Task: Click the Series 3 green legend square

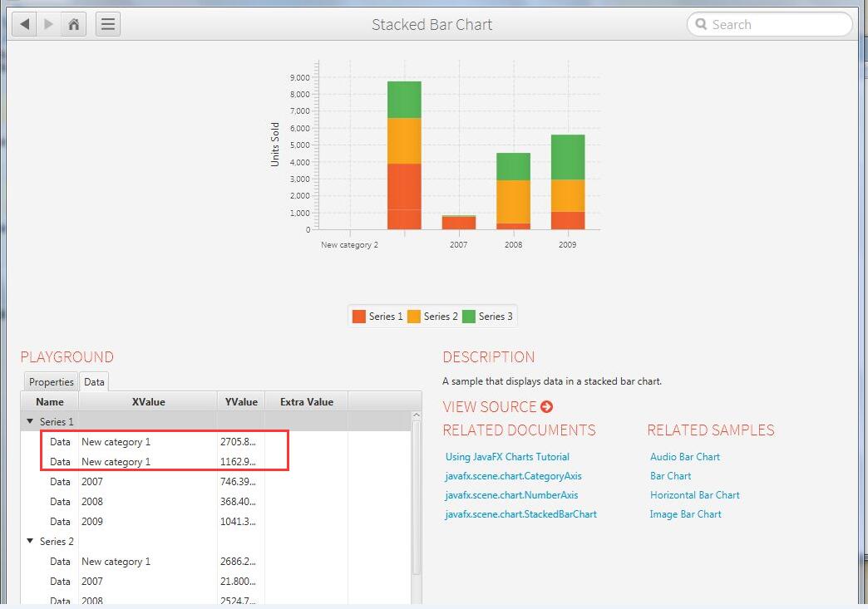Action: [x=469, y=316]
